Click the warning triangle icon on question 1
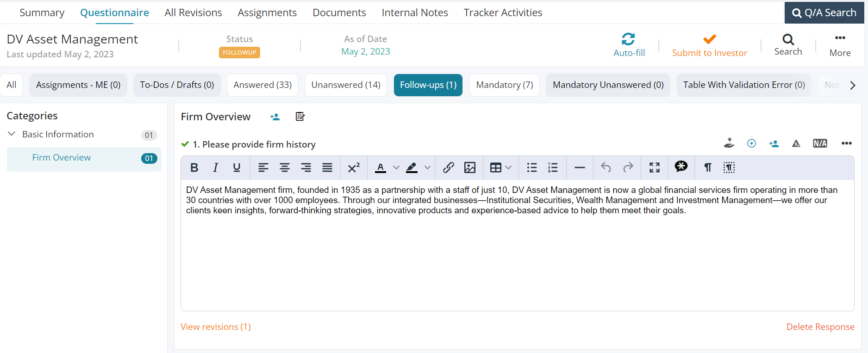The image size is (868, 353). click(796, 143)
